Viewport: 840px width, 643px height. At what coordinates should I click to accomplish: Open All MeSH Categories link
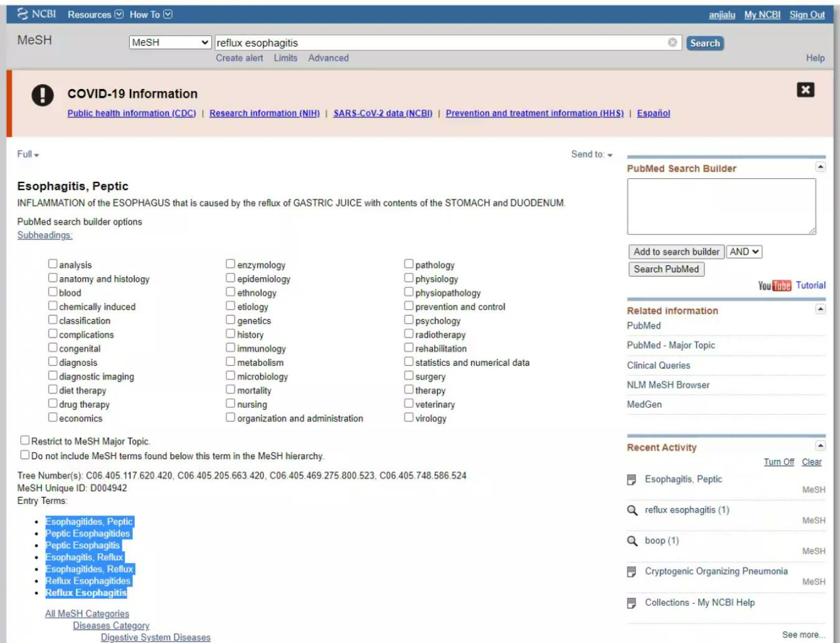87,614
